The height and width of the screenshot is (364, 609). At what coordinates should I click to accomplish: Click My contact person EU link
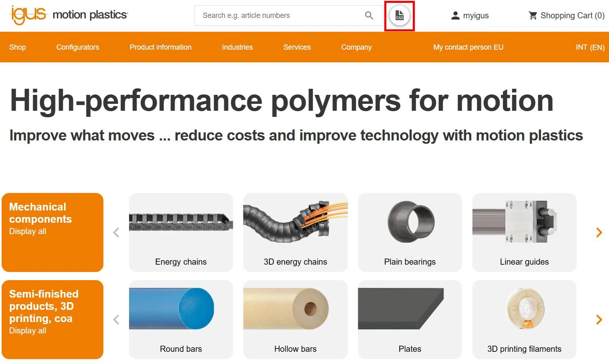(468, 47)
